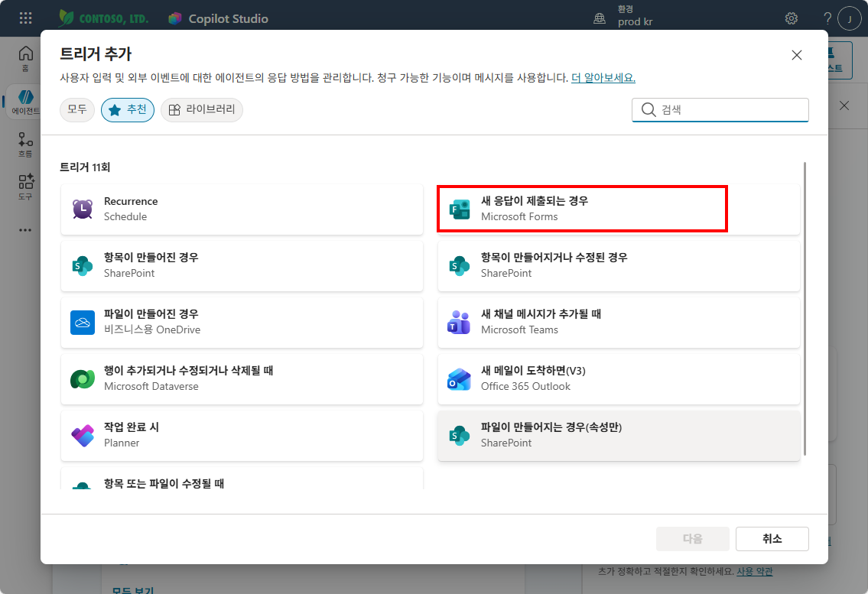
Task: Click the search magnifier icon
Action: 649,109
